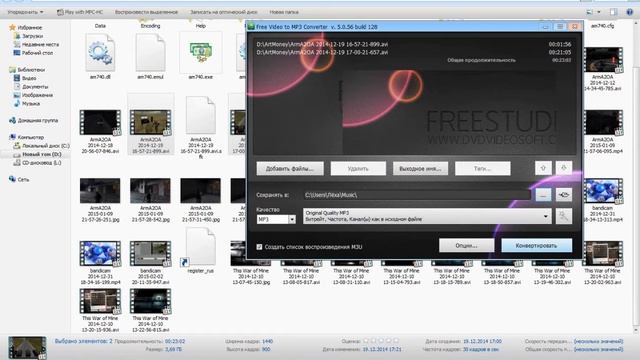
Task: Move the selected file up in the converter list
Action: coord(543,168)
